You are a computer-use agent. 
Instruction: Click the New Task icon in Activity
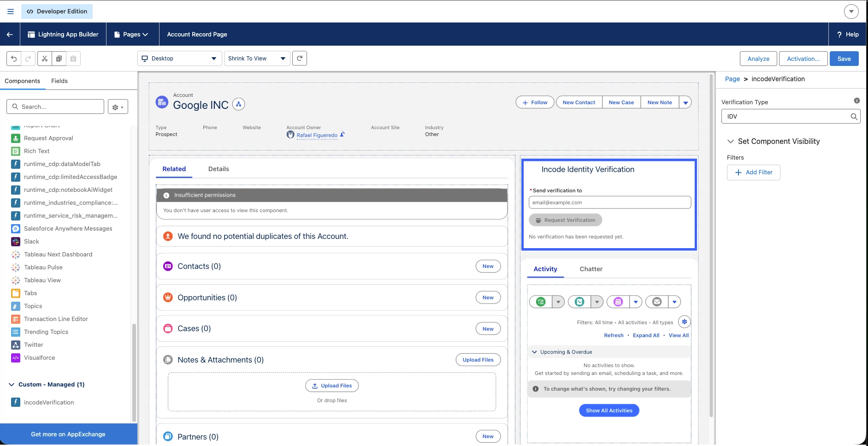pos(541,302)
